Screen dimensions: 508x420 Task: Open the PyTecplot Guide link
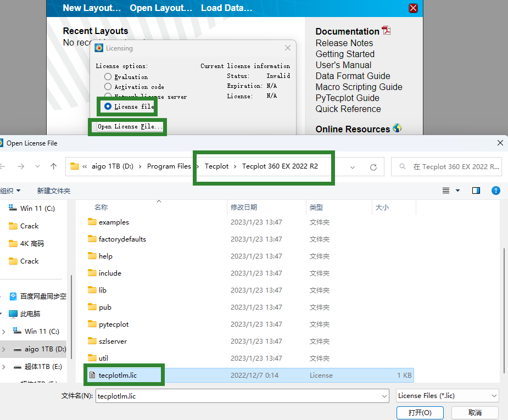click(x=347, y=98)
